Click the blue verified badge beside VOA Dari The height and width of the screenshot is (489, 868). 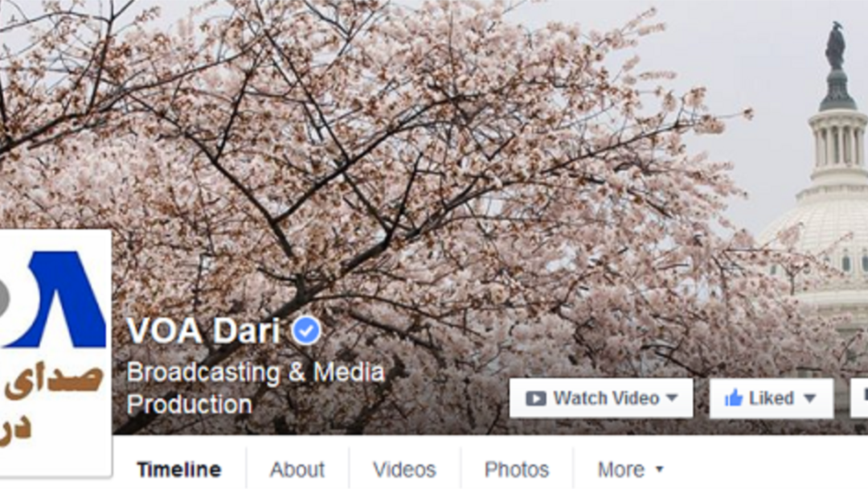(x=306, y=331)
